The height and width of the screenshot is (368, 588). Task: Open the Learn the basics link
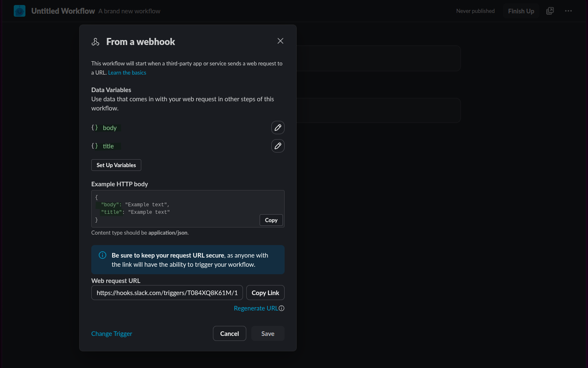click(127, 73)
